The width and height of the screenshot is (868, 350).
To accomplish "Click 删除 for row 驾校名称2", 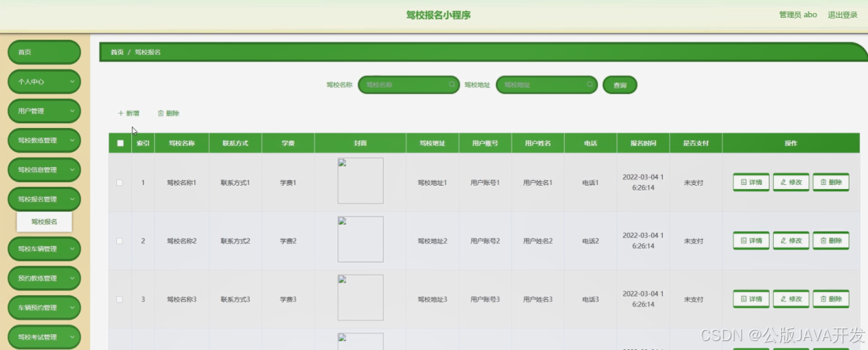I will coord(830,240).
